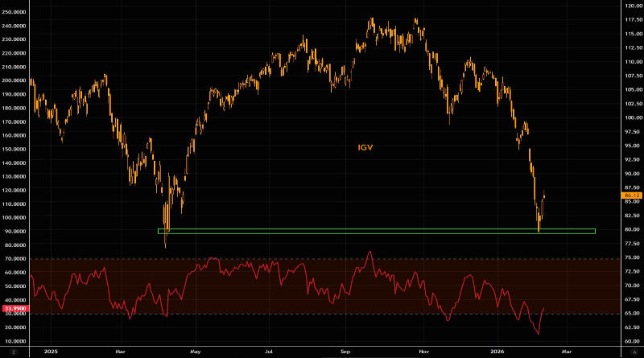Select the IGV text label on chart
Image resolution: width=644 pixels, height=358 pixels.
pyautogui.click(x=365, y=148)
